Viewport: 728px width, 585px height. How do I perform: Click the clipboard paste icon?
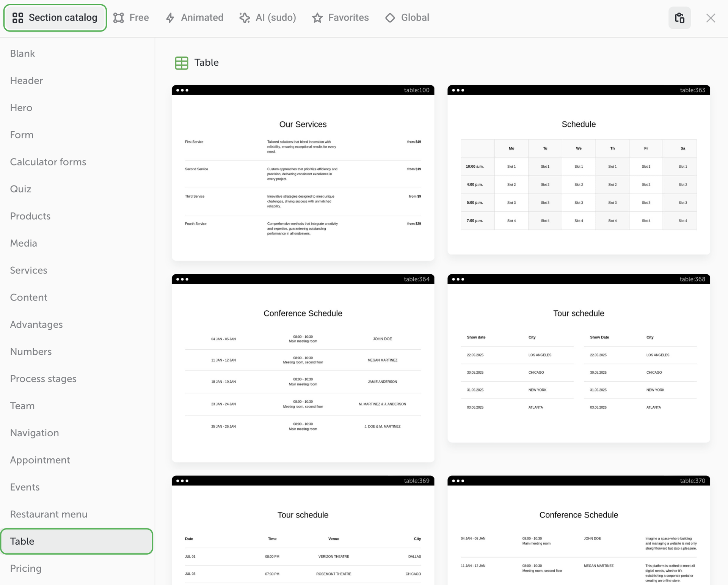pyautogui.click(x=679, y=18)
